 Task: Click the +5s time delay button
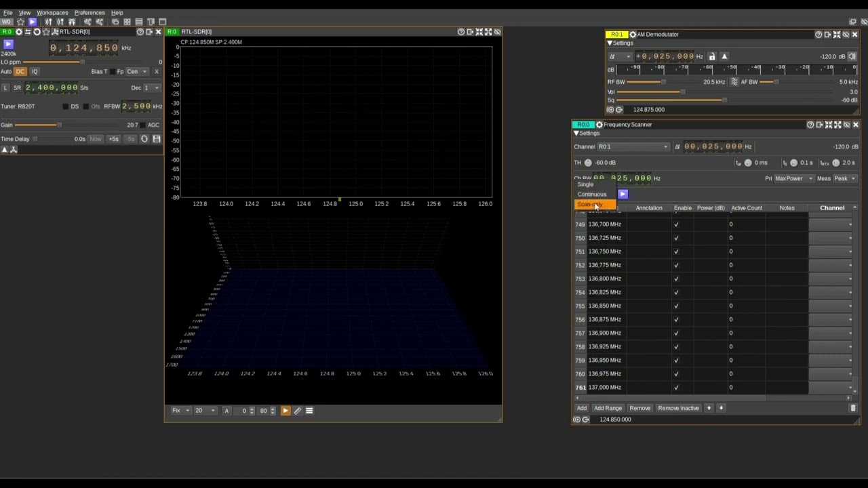(x=113, y=139)
